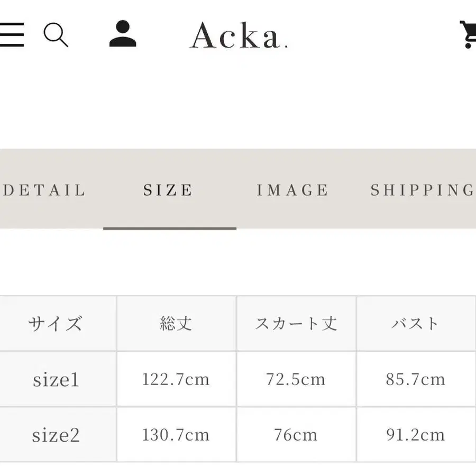Open the account profile icon
This screenshot has height=476, width=476.
(123, 33)
